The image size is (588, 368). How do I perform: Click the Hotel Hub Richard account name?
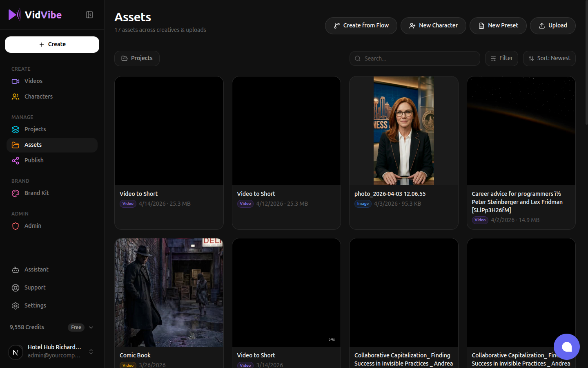point(54,347)
